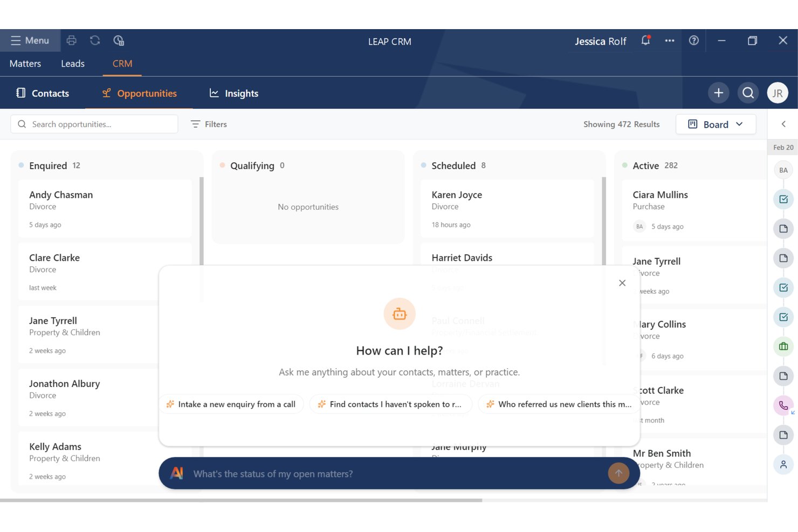
Task: Click the BA avatar in the timeline sidebar
Action: [x=783, y=170]
